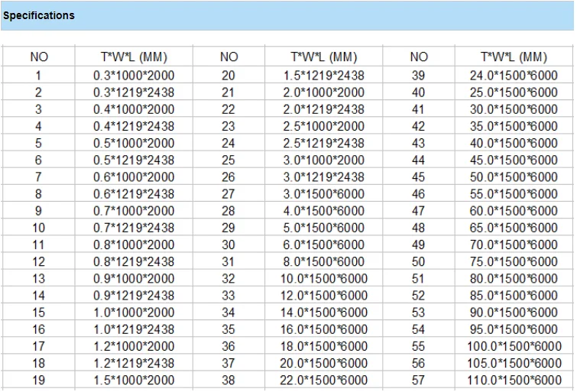Select the 95.0*1500*6000 cell

tap(514, 329)
